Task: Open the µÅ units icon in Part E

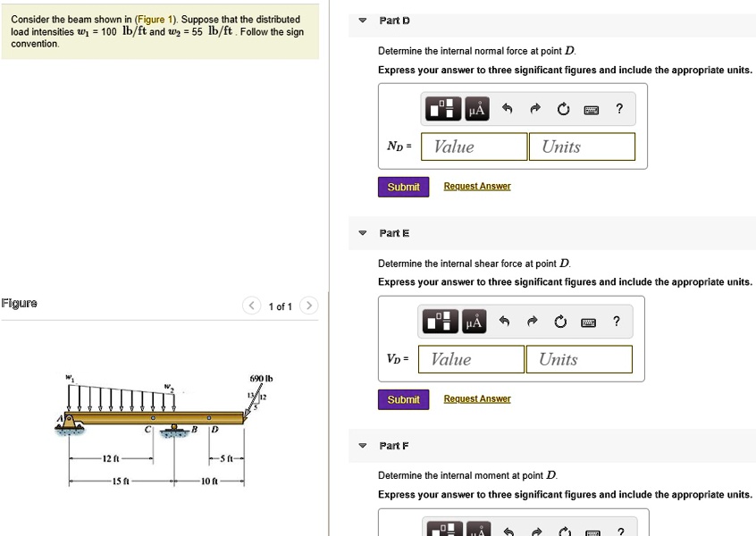Action: [x=474, y=322]
